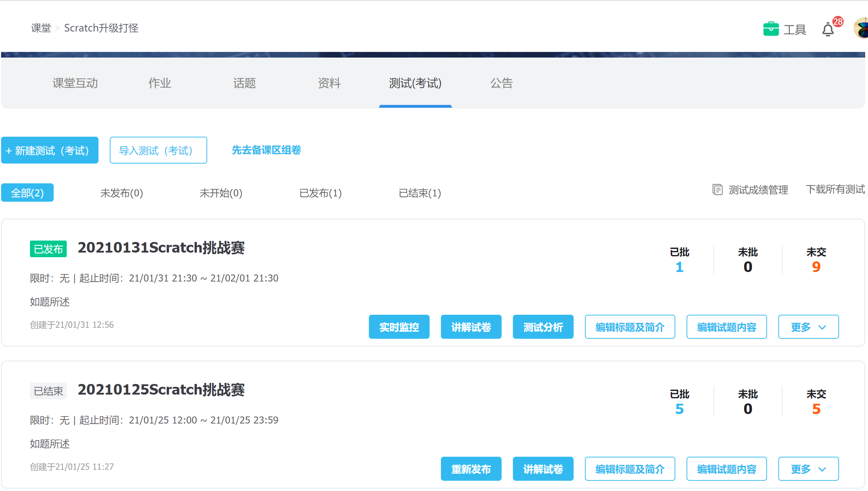Filter by 未发布(0) tests
Screen dimensions: 868x491
(x=121, y=193)
